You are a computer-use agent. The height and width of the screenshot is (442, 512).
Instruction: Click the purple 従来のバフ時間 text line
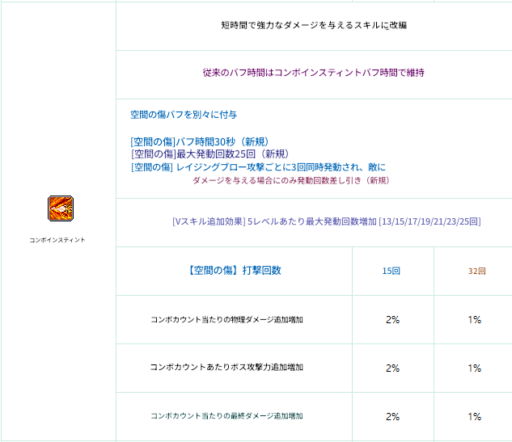(x=314, y=73)
